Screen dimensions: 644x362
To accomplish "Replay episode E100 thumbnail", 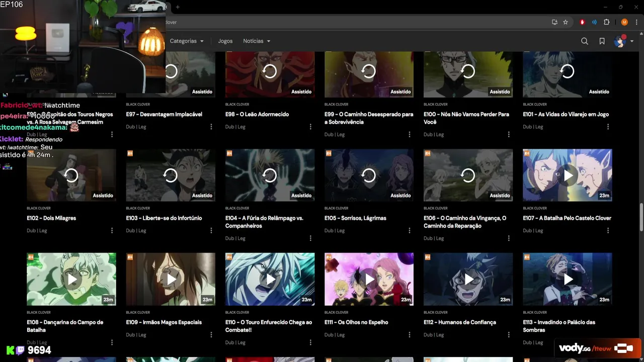I will [468, 74].
